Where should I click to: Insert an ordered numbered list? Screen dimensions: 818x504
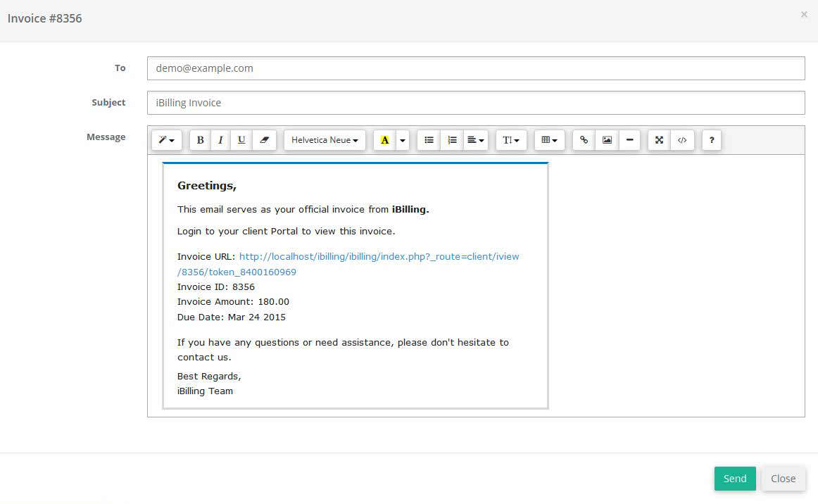pos(452,140)
